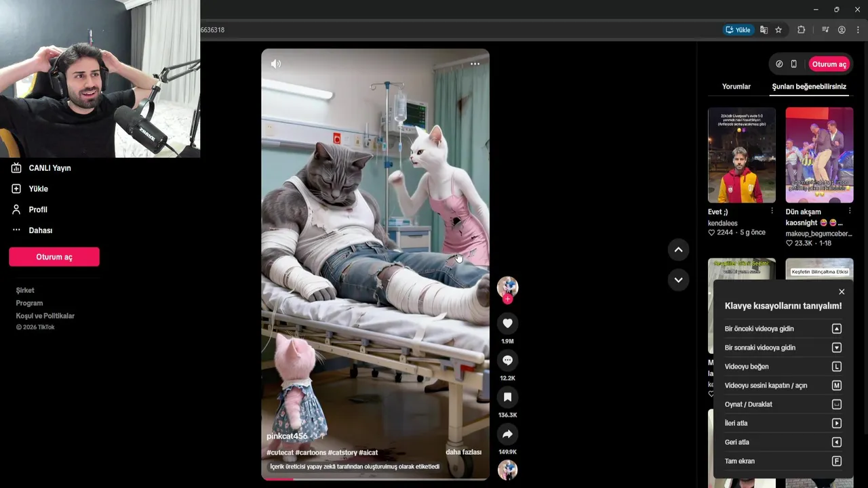Screen dimensions: 868x488
Task: Click the left-arrow key for Geri atla
Action: click(x=837, y=443)
